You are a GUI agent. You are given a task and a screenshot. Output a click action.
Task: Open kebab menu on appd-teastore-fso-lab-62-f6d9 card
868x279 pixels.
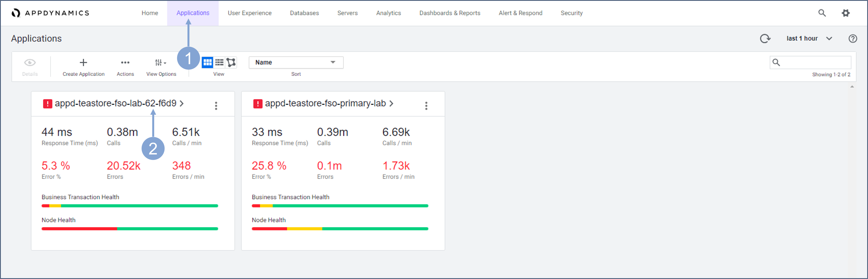point(216,106)
